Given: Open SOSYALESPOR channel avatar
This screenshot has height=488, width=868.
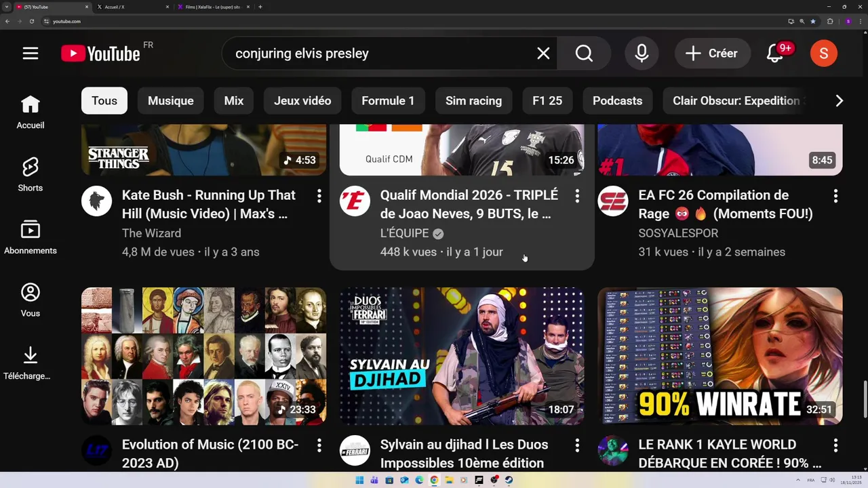Looking at the screenshot, I should (x=613, y=201).
